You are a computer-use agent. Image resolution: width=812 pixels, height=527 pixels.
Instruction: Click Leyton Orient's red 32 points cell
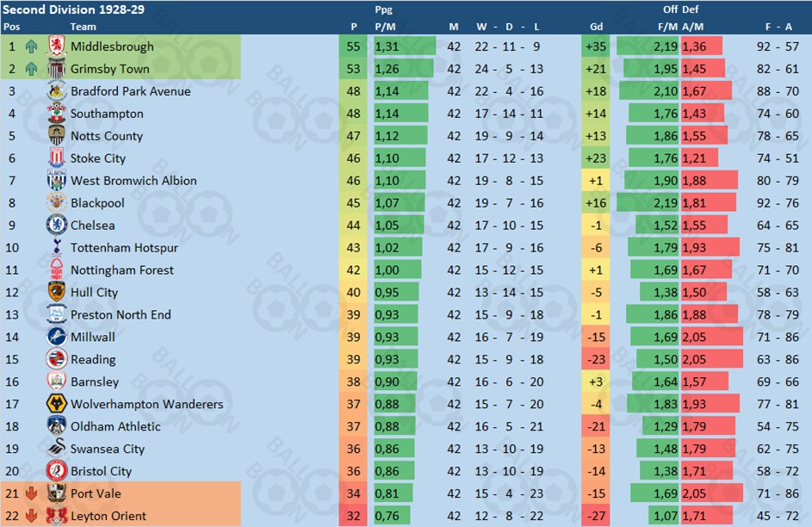pyautogui.click(x=353, y=516)
